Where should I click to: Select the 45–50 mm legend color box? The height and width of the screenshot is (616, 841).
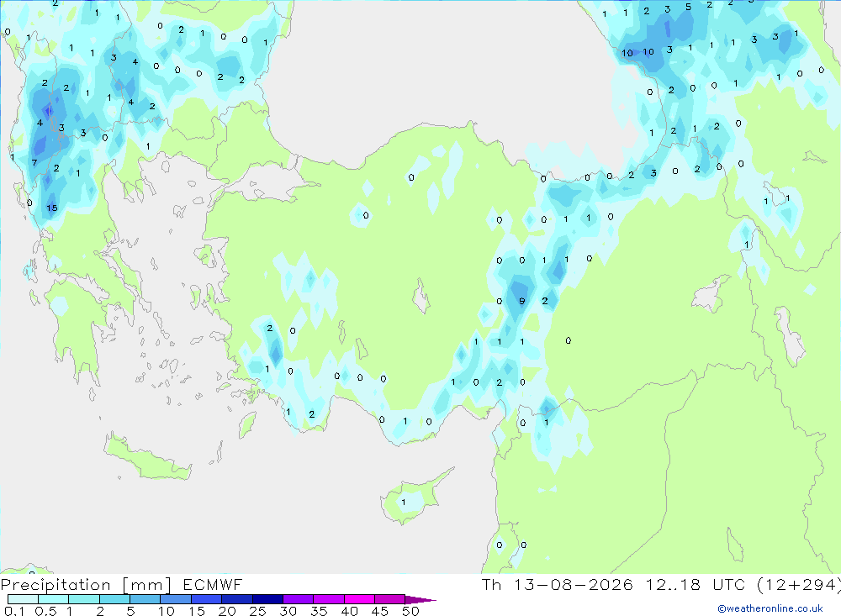coord(389,599)
